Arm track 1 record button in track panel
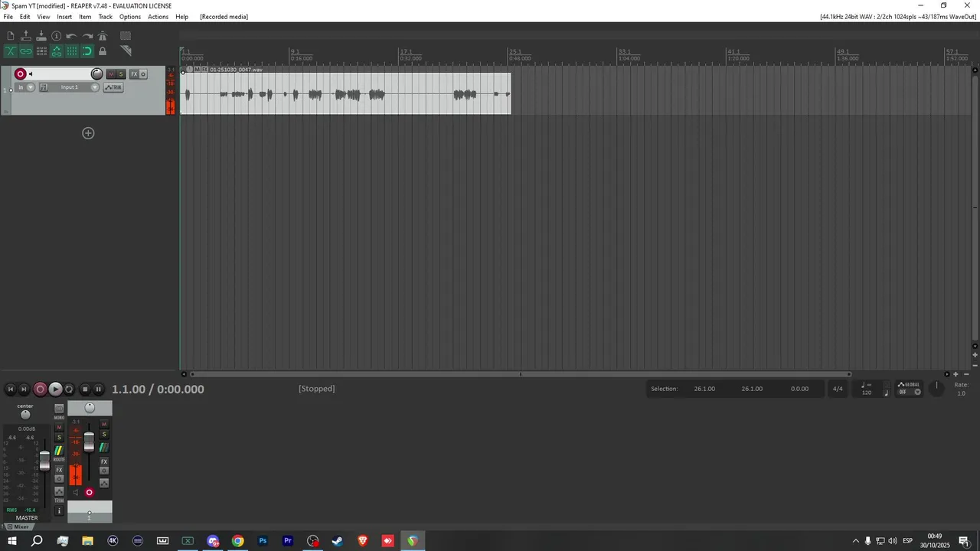This screenshot has height=551, width=980. [21, 74]
